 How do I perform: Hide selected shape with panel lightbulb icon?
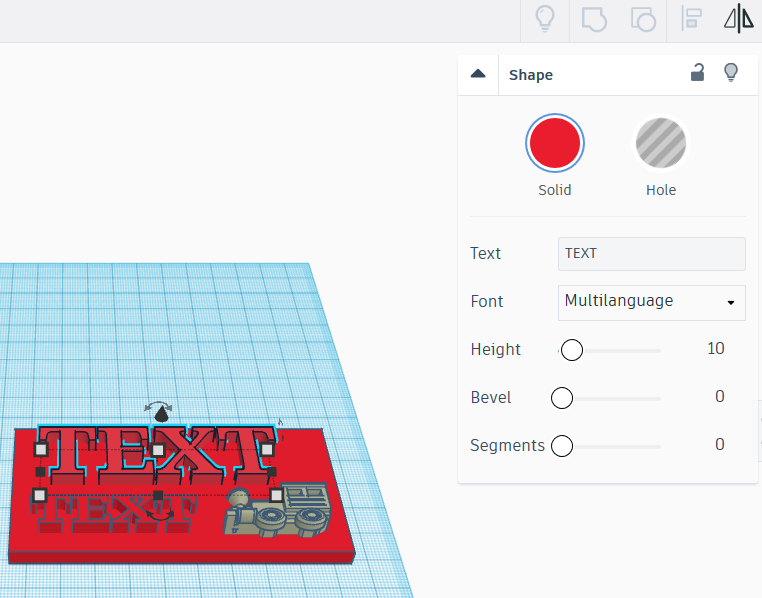tap(731, 72)
